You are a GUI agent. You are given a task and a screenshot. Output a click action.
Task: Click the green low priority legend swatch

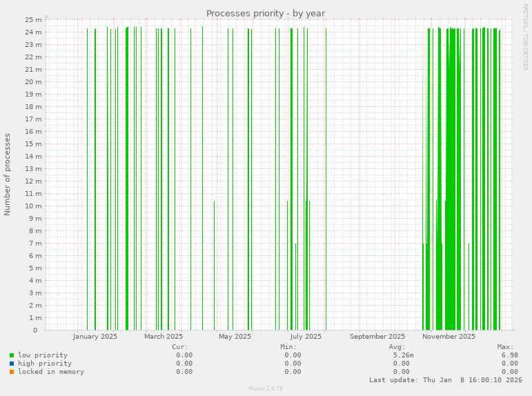(12, 355)
